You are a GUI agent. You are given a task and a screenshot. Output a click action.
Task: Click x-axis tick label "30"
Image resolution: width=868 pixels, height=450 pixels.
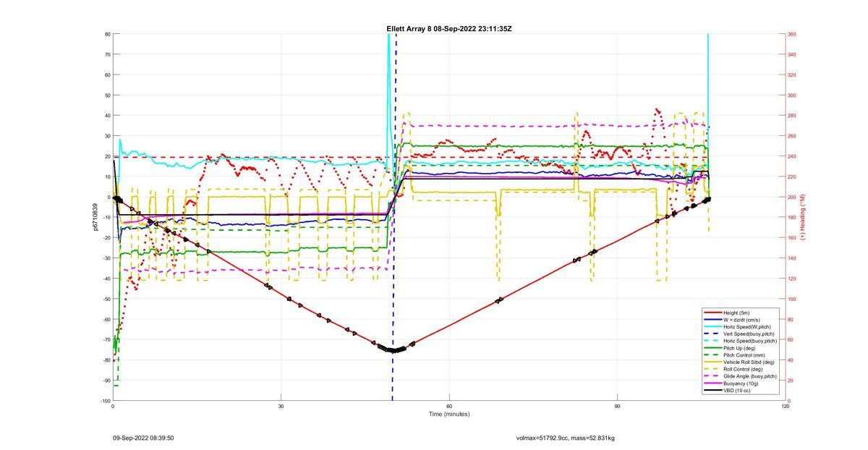281,406
